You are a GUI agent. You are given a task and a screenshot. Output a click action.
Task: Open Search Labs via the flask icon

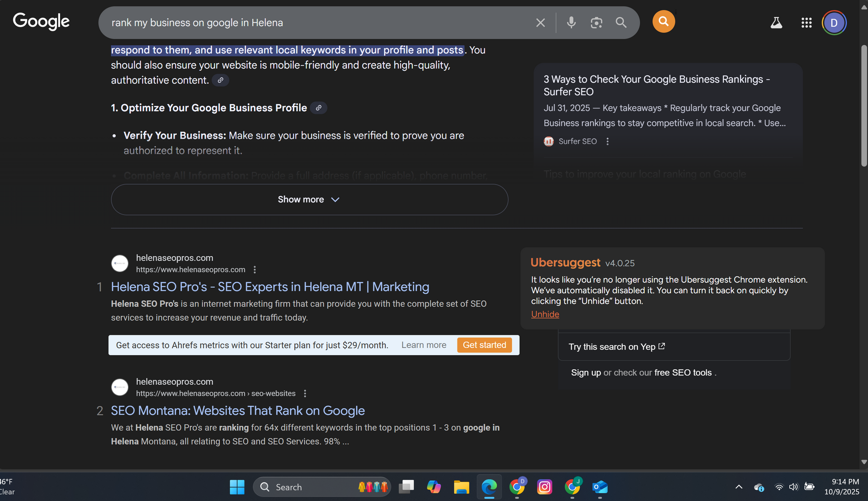776,23
